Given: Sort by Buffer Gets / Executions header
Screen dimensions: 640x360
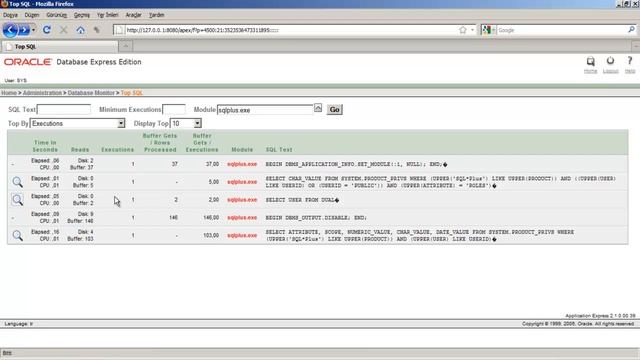Looking at the screenshot, I should (202, 142).
